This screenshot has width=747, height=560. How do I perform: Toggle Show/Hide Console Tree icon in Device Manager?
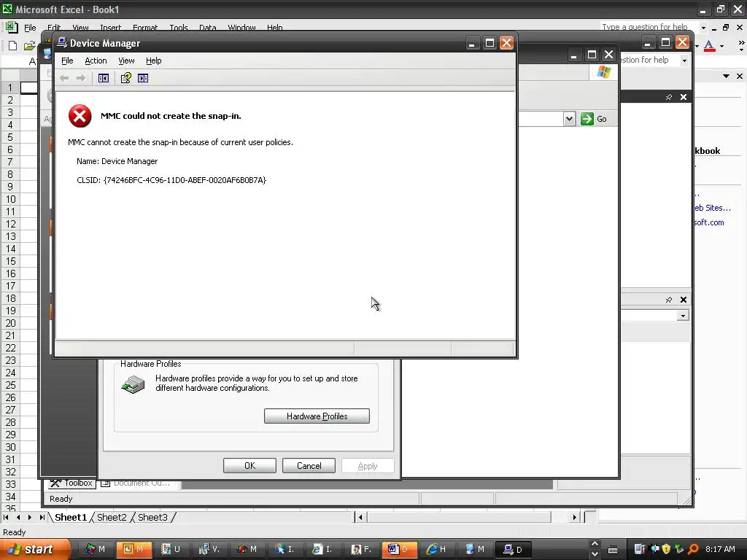tap(104, 78)
